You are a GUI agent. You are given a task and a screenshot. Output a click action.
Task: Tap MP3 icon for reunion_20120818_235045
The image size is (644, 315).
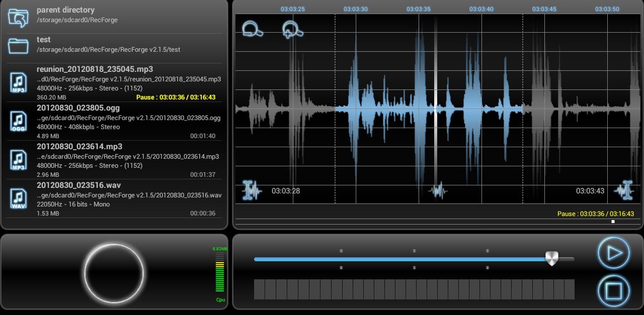(x=19, y=82)
